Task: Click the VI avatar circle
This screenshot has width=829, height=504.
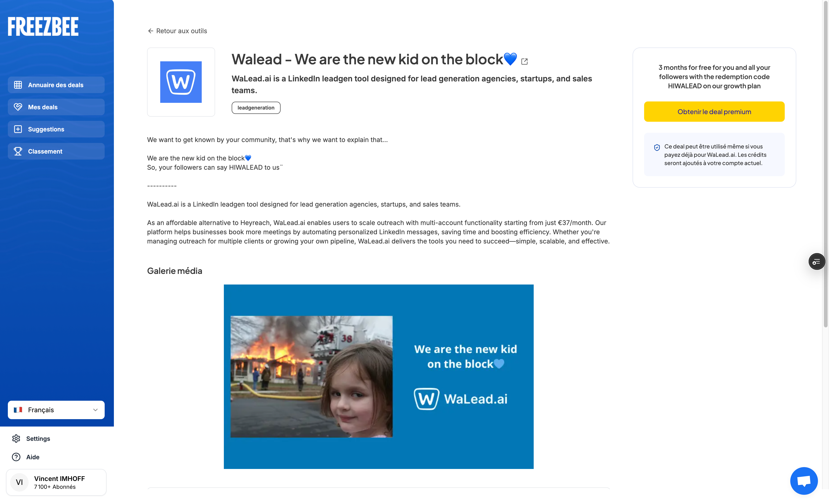Action: point(20,482)
